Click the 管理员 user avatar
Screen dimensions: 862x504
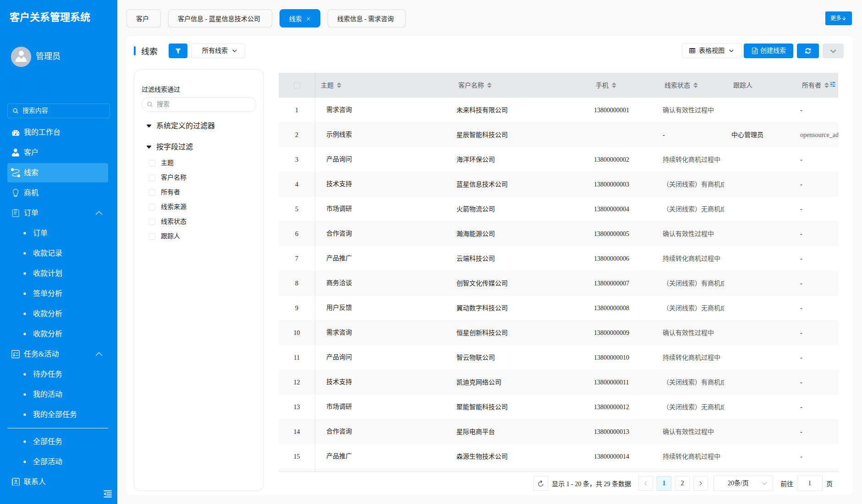(21, 56)
